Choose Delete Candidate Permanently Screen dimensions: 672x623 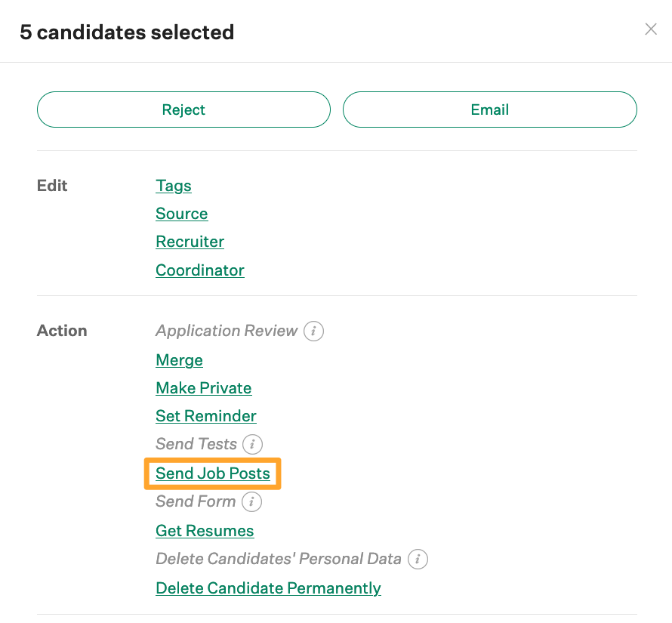[268, 588]
